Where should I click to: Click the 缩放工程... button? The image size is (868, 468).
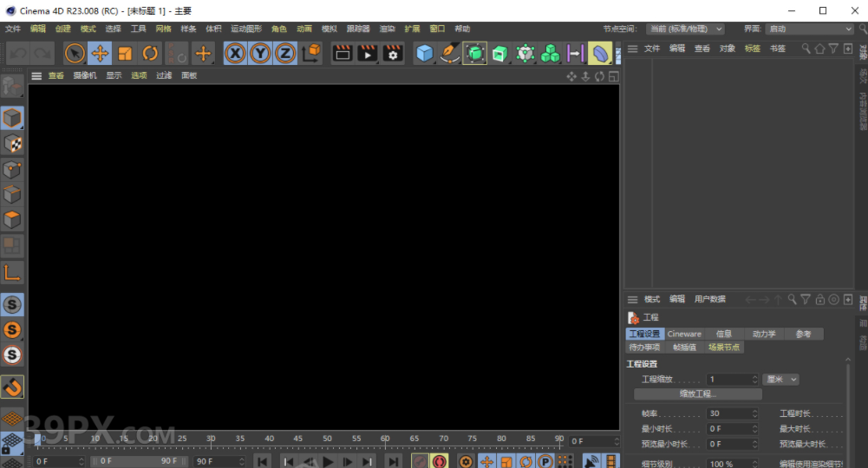[697, 394]
